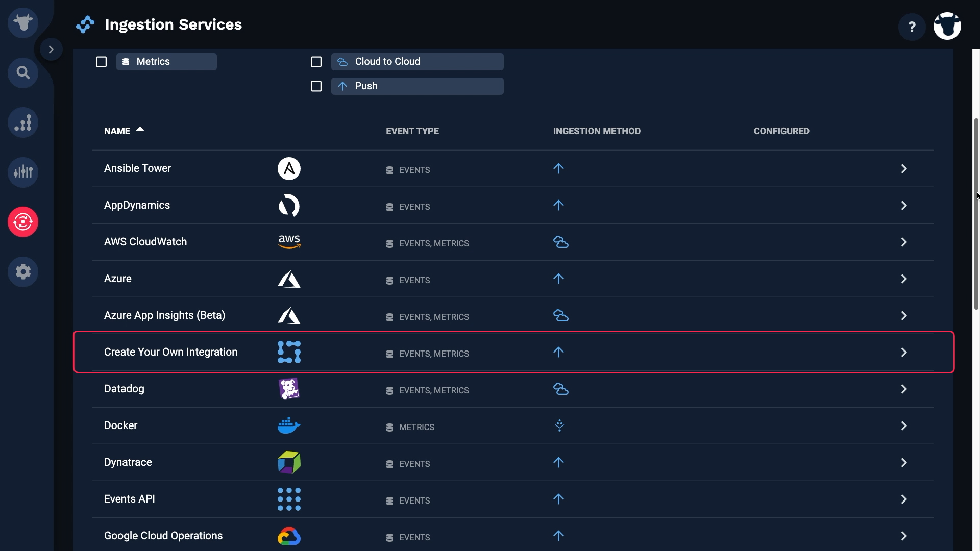Open the AppDynamics row chevron
The width and height of the screenshot is (980, 551).
(903, 206)
